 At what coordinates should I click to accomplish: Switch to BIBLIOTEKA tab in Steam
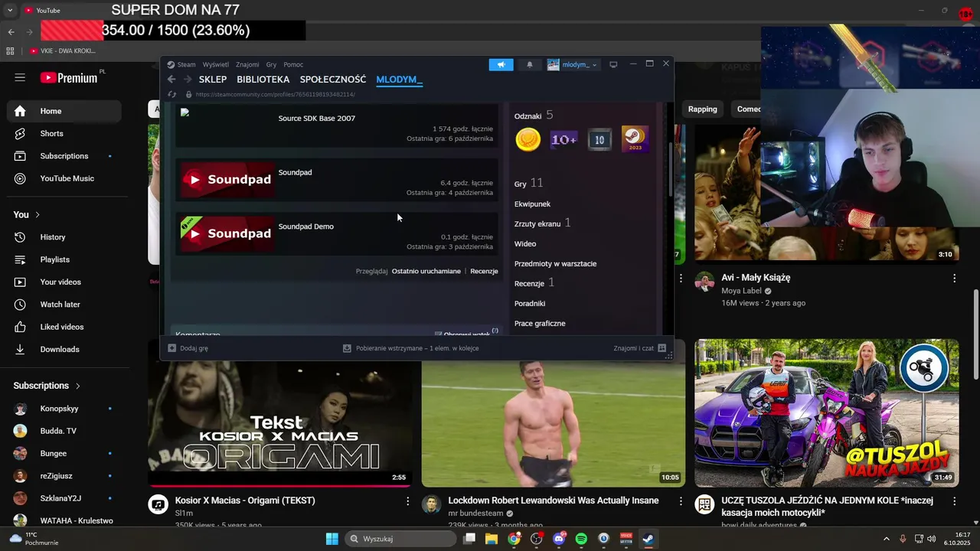[263, 80]
